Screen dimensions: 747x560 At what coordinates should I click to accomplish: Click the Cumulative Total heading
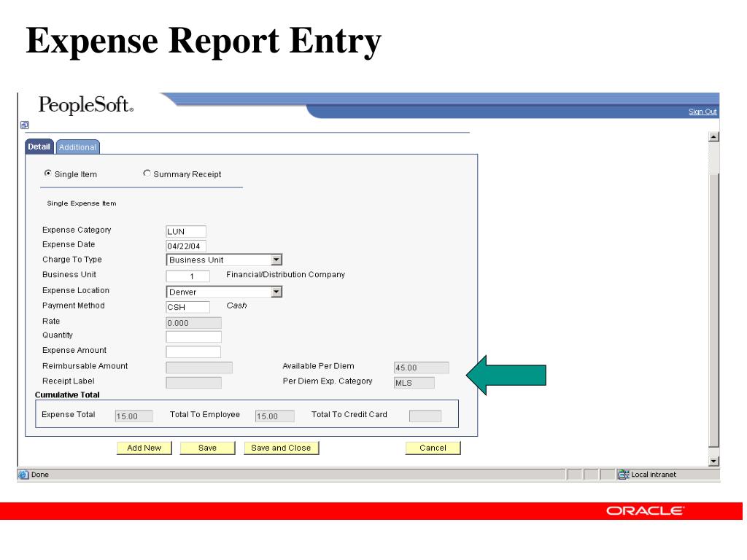[x=67, y=394]
